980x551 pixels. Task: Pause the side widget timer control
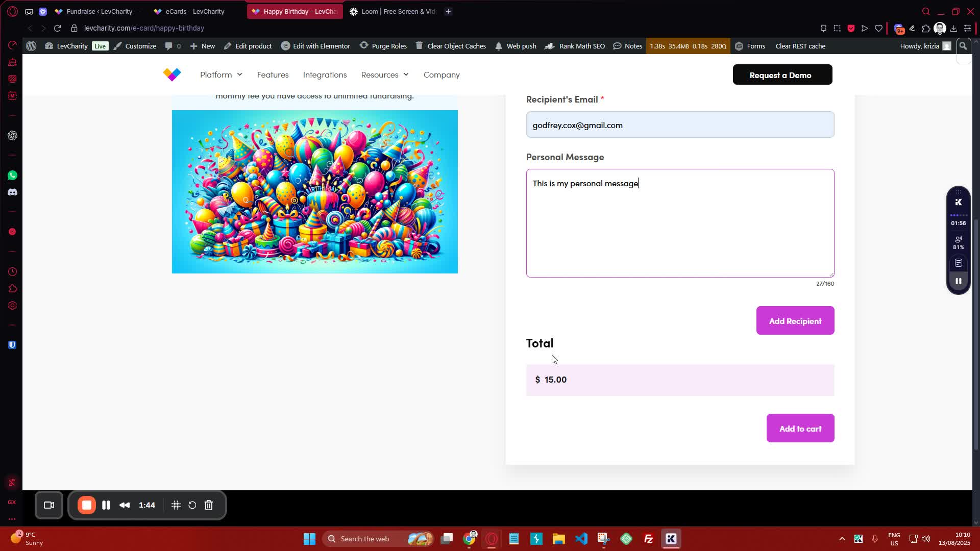pyautogui.click(x=958, y=281)
